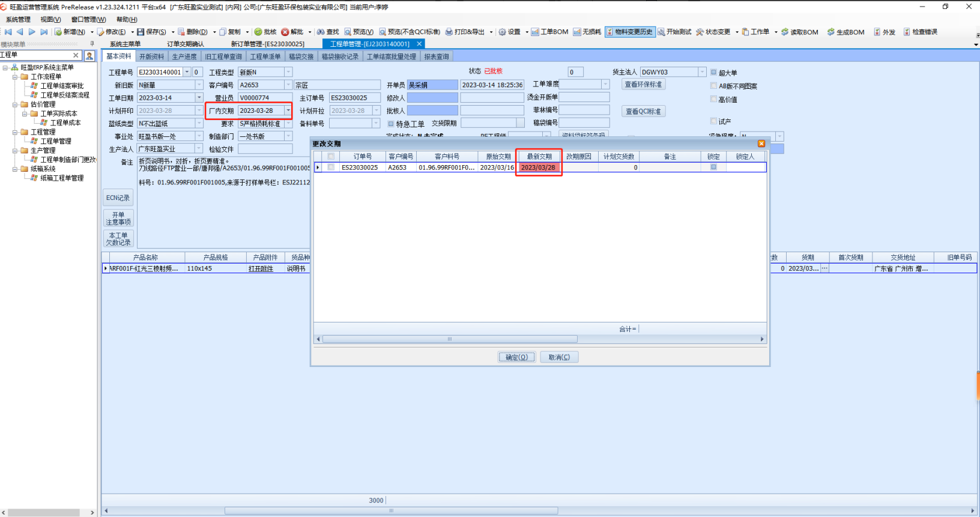This screenshot has width=980, height=517.
Task: Toggle the 试产 checkbox
Action: click(713, 121)
